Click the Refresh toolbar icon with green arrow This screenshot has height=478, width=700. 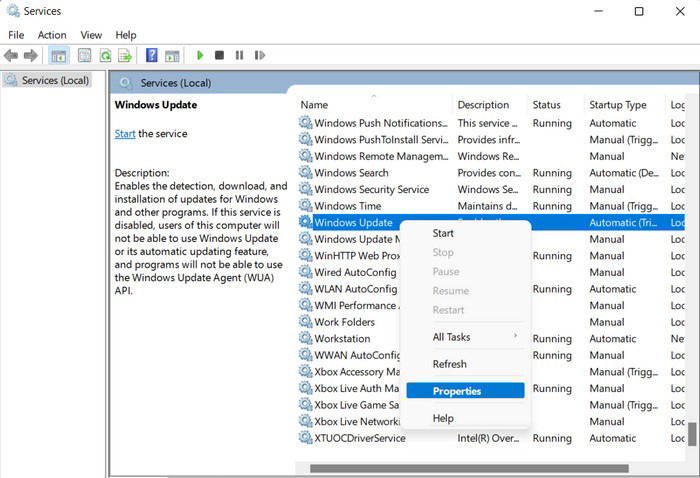[105, 55]
